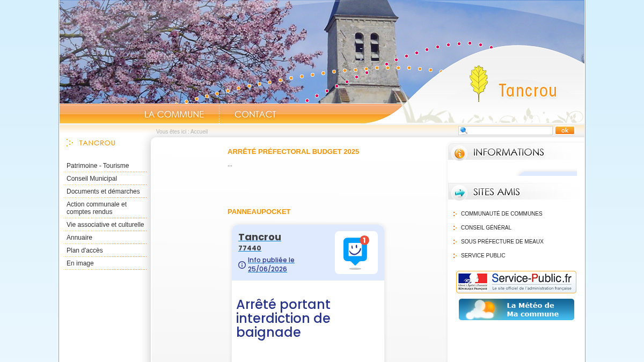Open the CONTACT menu item

255,114
